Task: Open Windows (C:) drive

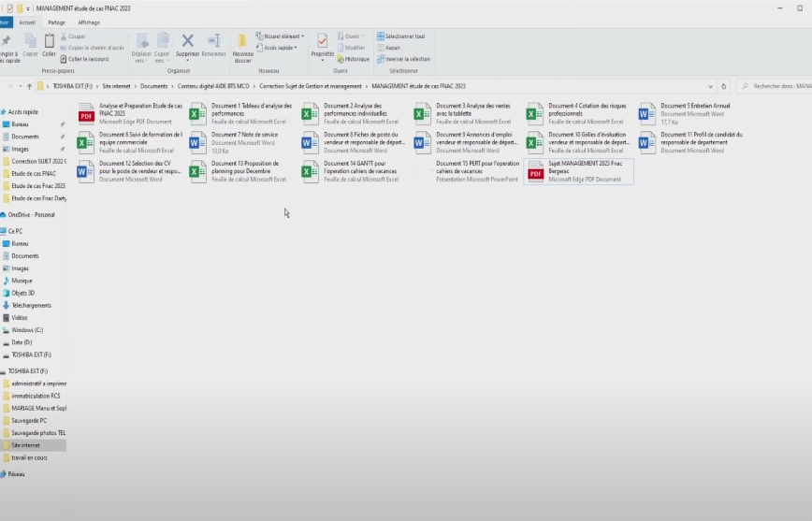Action: click(x=27, y=330)
